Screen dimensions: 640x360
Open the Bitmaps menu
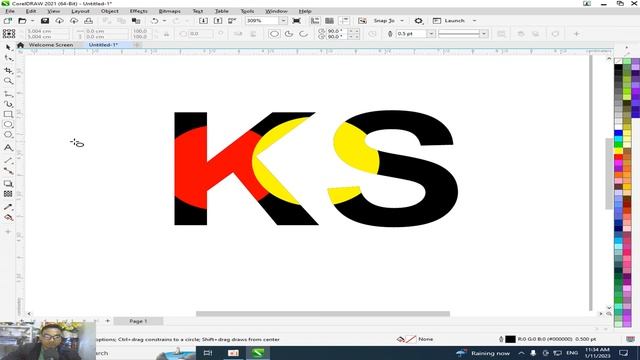169,11
